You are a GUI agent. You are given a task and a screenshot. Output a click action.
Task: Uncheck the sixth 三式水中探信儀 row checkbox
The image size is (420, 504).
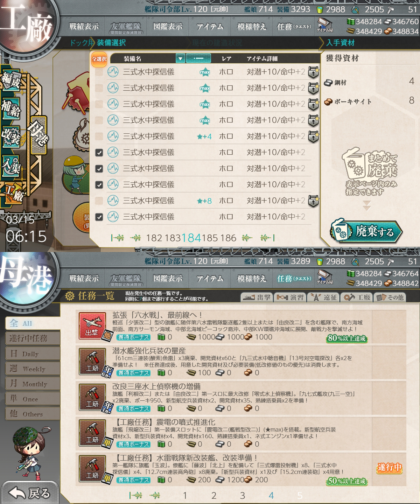coord(99,153)
